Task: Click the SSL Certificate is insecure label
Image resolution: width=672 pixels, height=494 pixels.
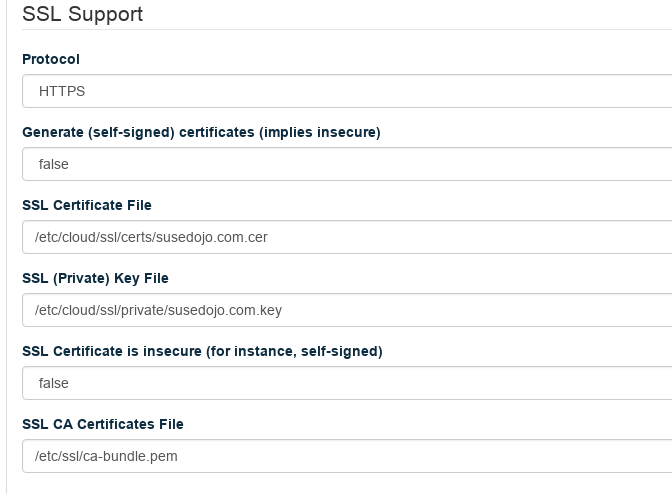Action: pyautogui.click(x=202, y=351)
